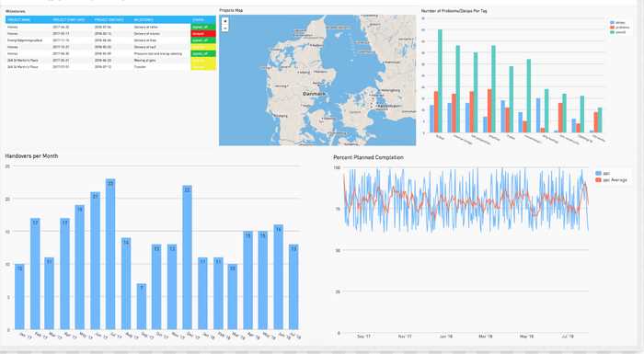Sort Milestones by Project Name column
The height and width of the screenshot is (354, 644).
(19, 19)
